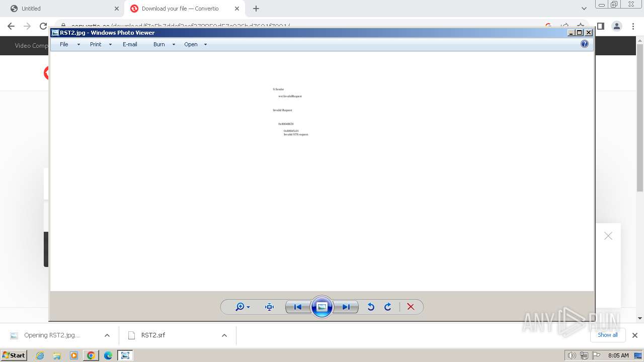Open the Burn menu

[x=159, y=44]
